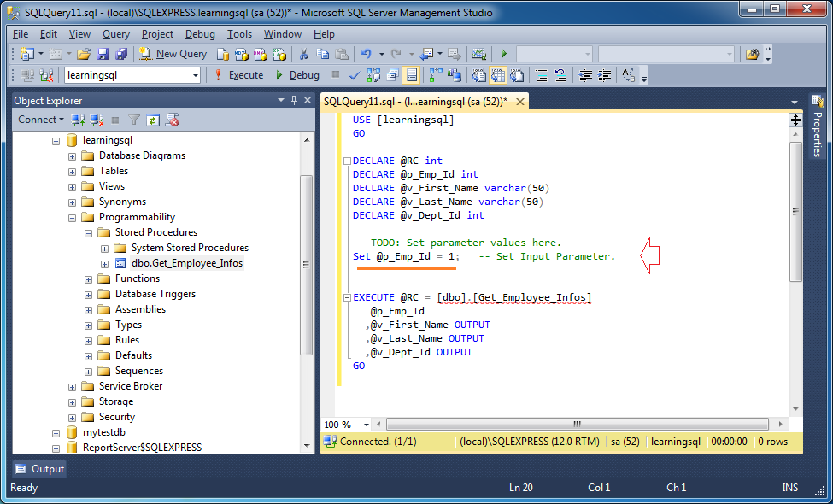
Task: Click the Analysis Services MDX Query icon
Action: point(242,54)
